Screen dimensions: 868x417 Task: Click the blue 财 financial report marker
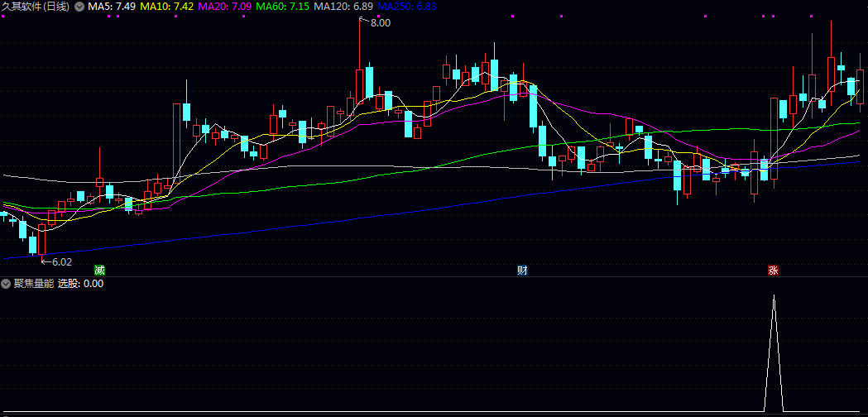522,270
